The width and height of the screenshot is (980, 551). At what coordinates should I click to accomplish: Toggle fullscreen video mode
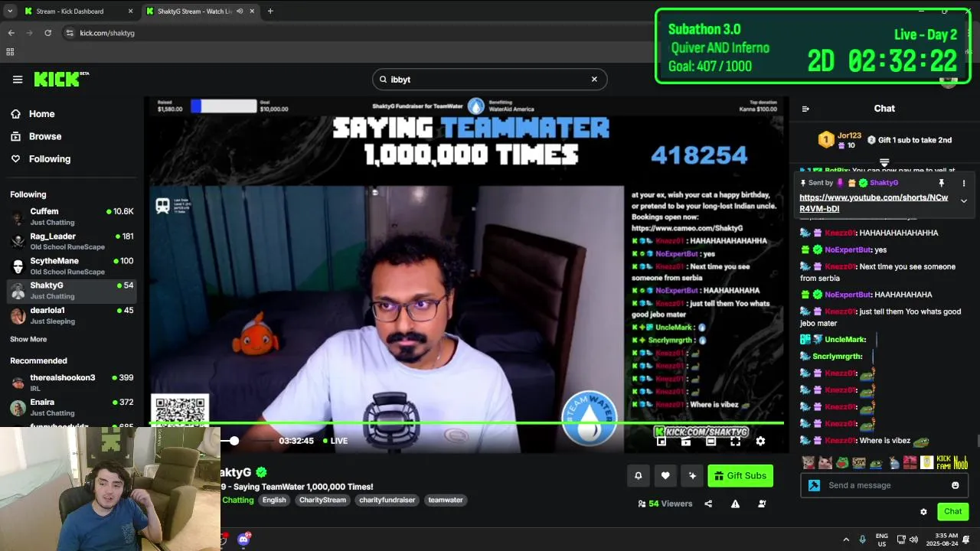[736, 441]
